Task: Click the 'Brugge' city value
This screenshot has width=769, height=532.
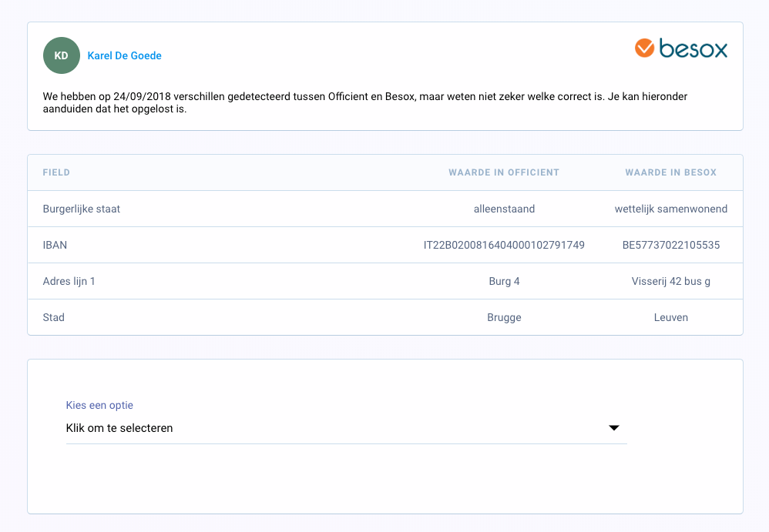Action: [504, 317]
